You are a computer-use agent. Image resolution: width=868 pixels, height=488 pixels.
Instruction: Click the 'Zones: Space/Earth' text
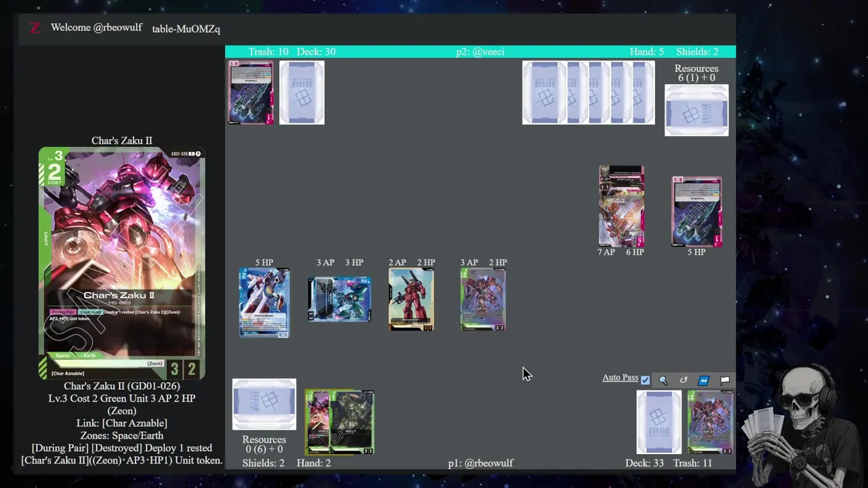click(x=122, y=435)
